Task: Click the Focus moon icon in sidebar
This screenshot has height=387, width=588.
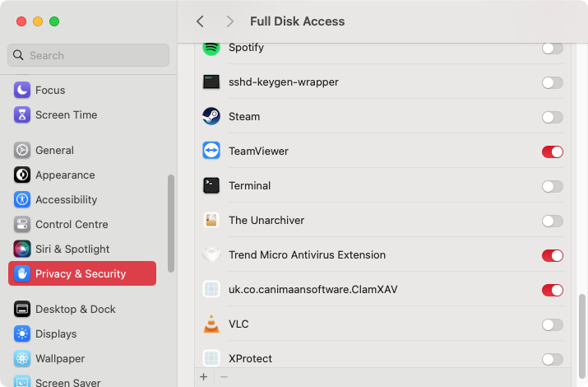Action: click(22, 90)
